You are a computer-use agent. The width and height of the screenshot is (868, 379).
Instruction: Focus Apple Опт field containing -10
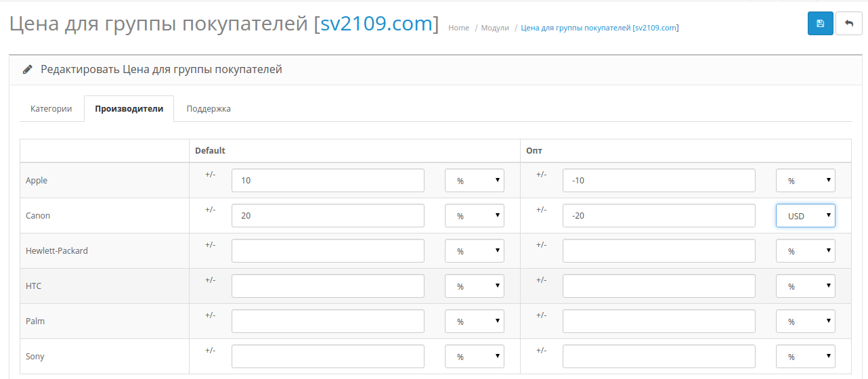659,181
